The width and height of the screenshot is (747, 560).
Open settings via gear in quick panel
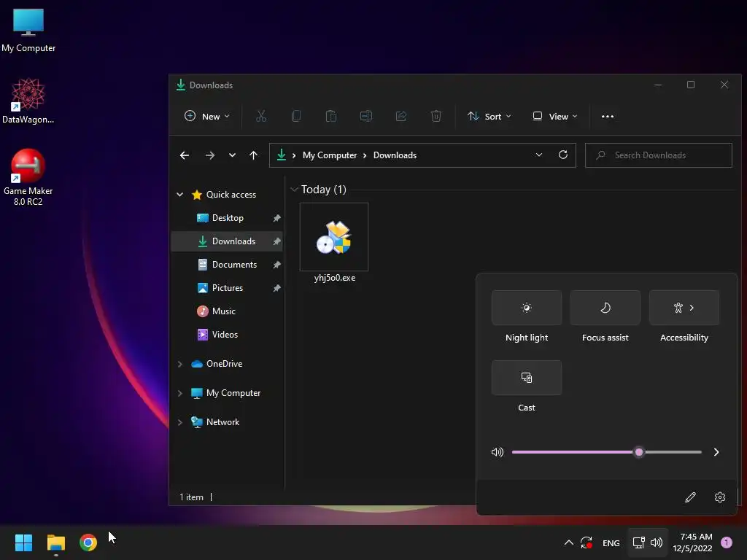(720, 497)
